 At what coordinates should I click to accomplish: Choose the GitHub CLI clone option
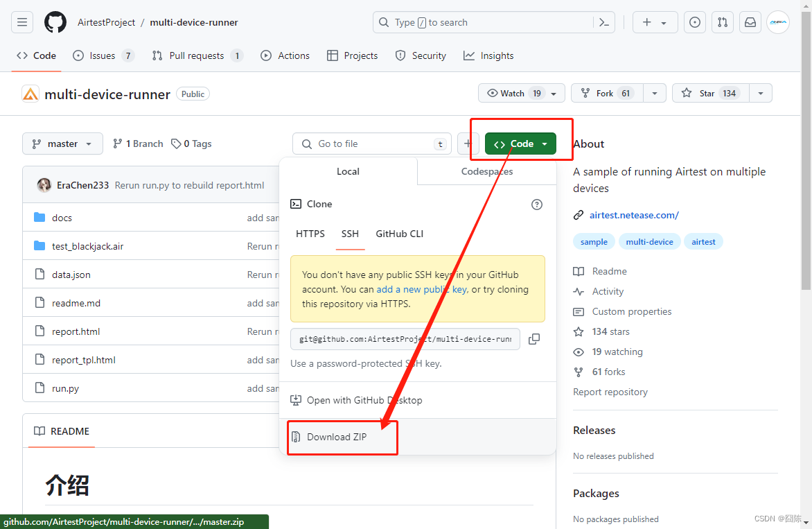pos(399,234)
